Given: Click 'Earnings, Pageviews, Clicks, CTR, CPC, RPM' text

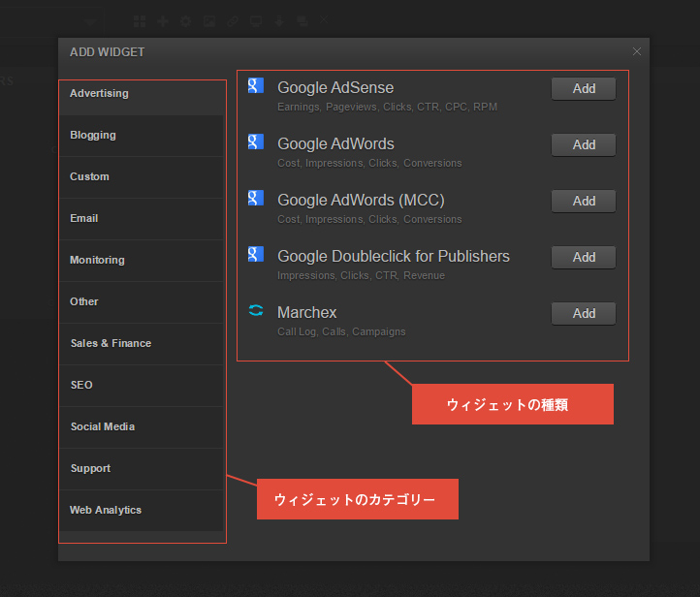Looking at the screenshot, I should click(387, 107).
